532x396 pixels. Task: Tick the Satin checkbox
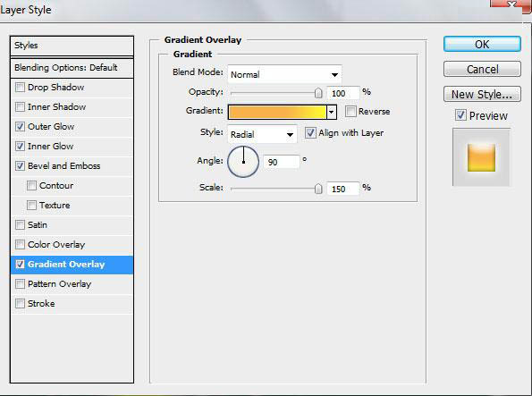tap(20, 225)
